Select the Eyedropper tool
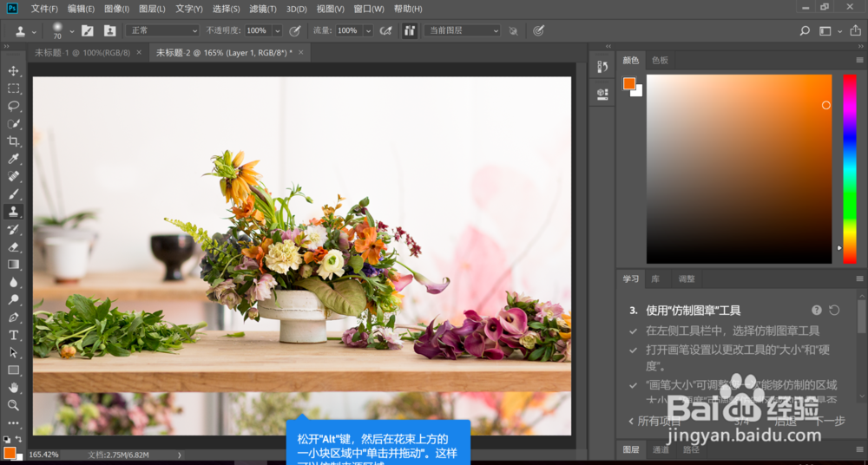The image size is (868, 465). 14,160
